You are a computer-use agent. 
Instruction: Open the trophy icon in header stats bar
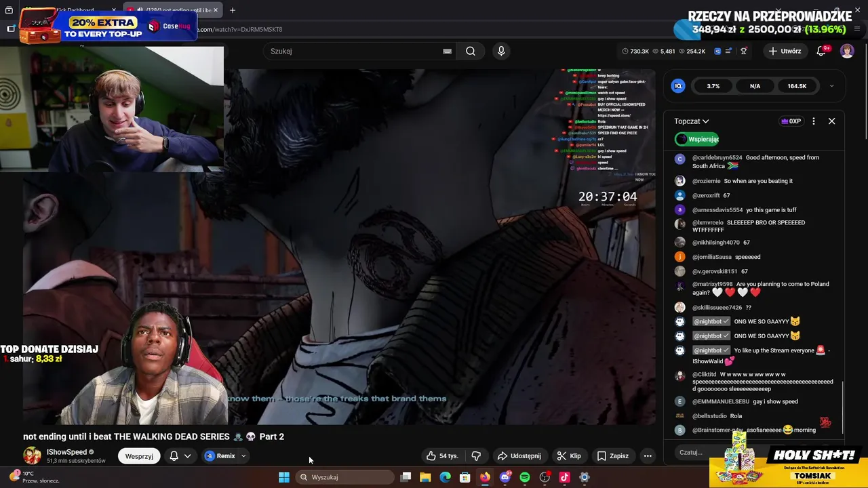pos(743,51)
